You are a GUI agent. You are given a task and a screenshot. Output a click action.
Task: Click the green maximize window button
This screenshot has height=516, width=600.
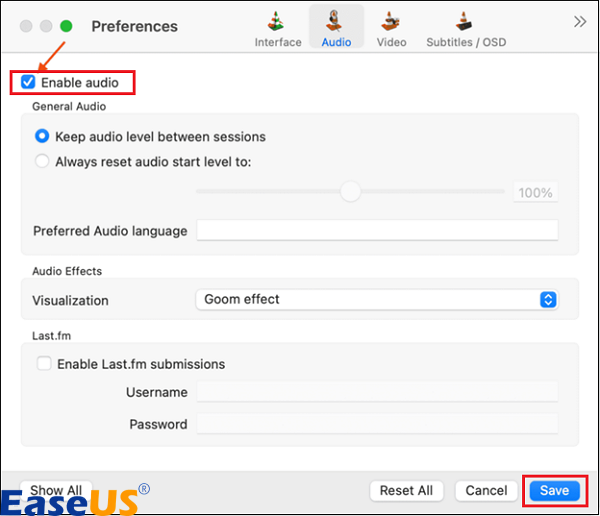66,26
